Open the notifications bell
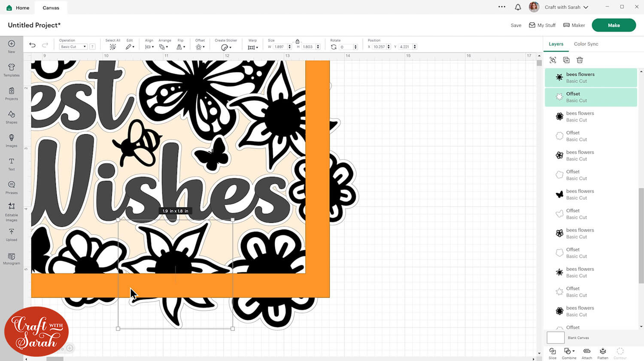The height and width of the screenshot is (361, 644). [518, 7]
